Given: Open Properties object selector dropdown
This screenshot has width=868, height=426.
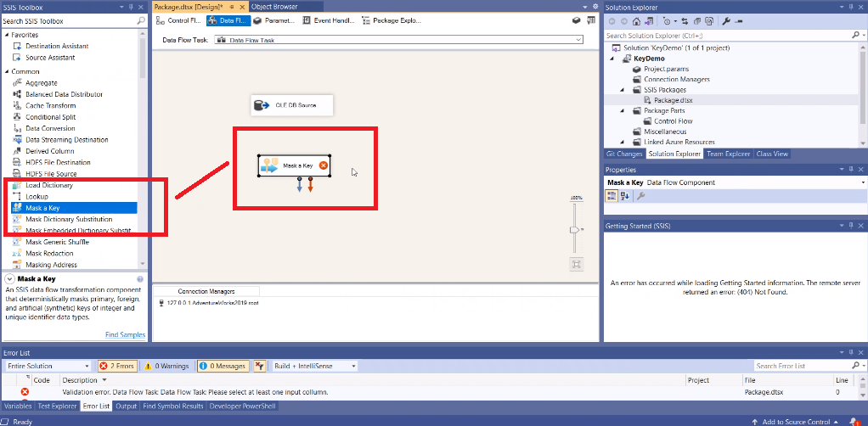Looking at the screenshot, I should pos(863,182).
